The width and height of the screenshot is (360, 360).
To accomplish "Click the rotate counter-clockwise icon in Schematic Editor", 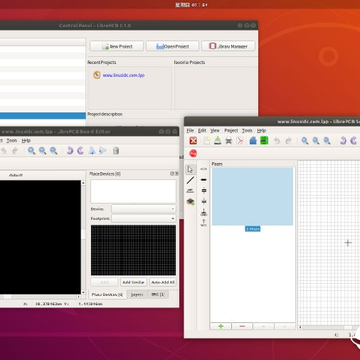I will tap(343, 141).
